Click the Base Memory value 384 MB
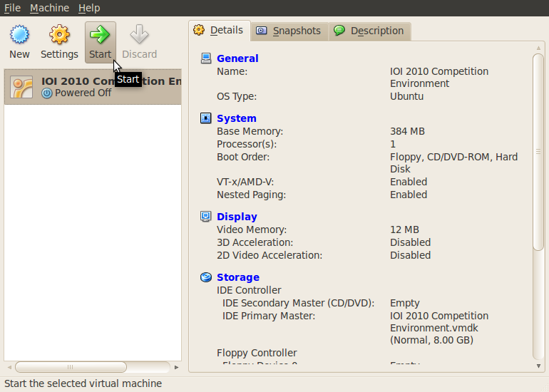This screenshot has height=392, width=549. tap(407, 131)
